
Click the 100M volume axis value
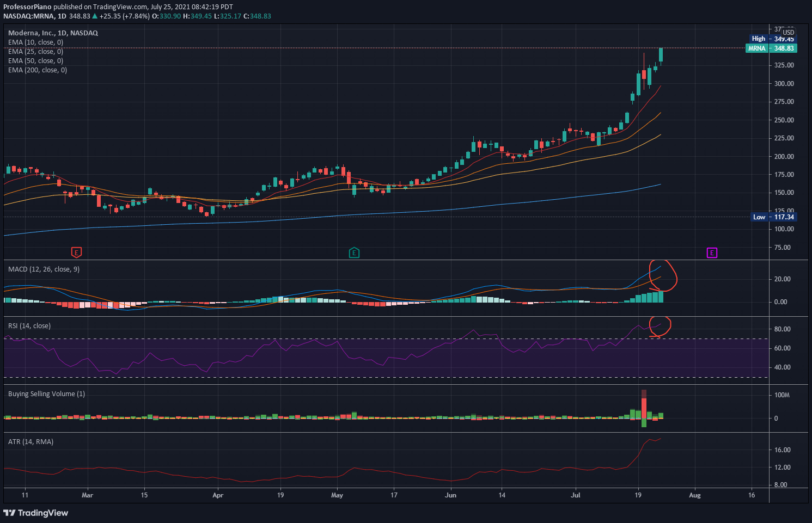[x=782, y=395]
